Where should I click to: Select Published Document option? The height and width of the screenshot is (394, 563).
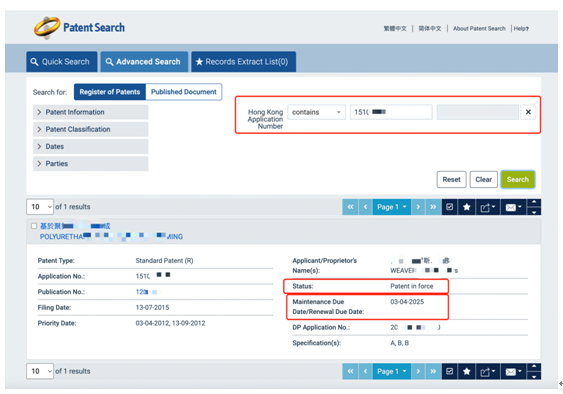(x=183, y=92)
